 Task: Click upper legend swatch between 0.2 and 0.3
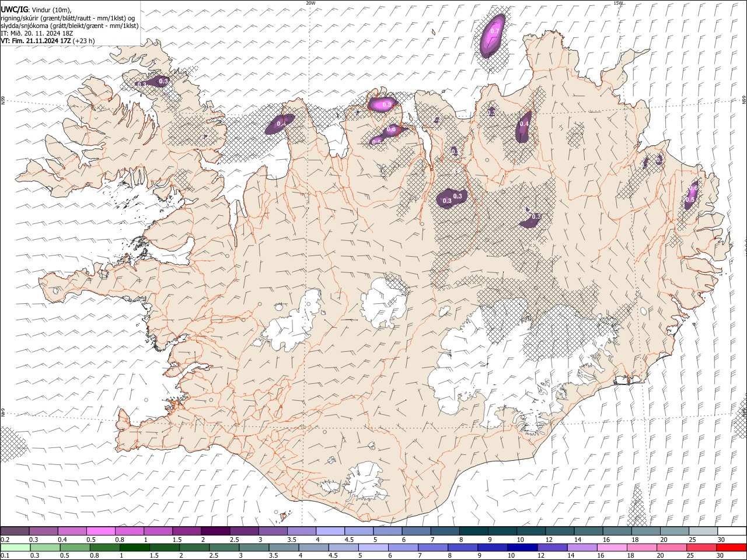click(x=15, y=531)
